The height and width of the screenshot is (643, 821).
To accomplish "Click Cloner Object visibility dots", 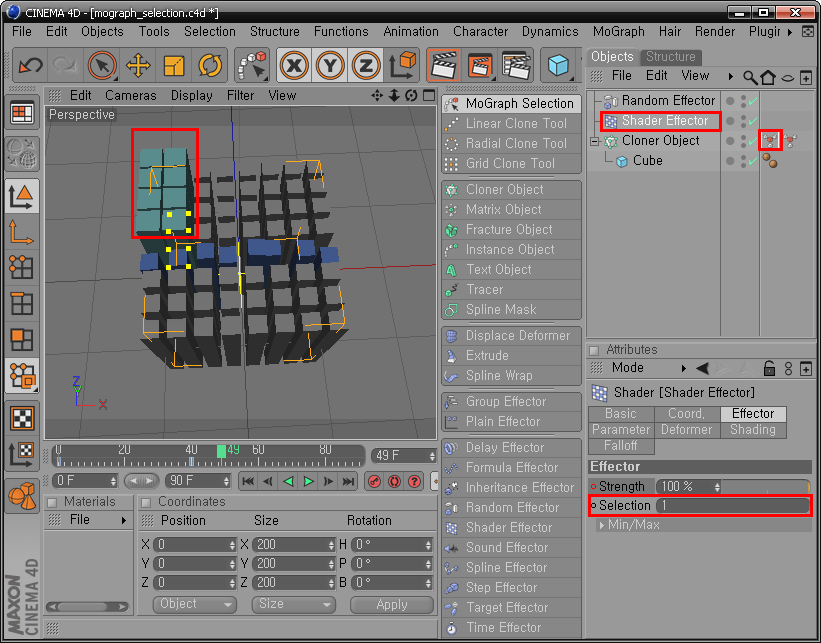I will coord(743,141).
